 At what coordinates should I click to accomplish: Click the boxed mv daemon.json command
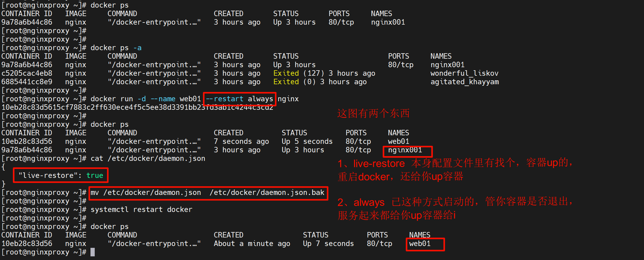click(208, 193)
